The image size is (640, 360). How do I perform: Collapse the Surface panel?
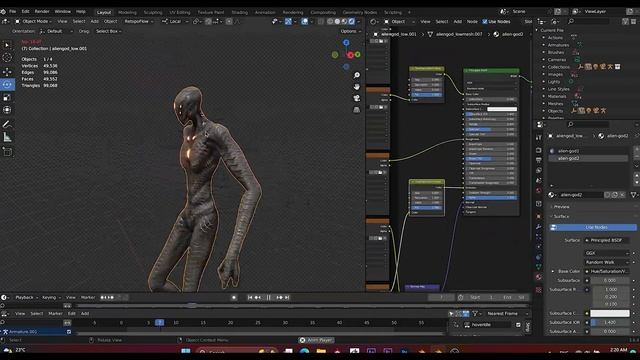561,216
